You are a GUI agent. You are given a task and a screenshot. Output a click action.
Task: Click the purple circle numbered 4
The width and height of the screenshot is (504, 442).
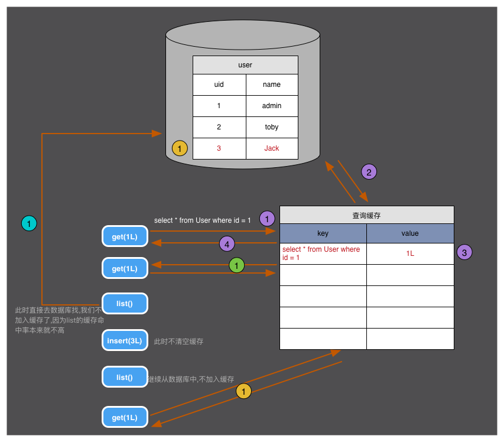click(227, 243)
